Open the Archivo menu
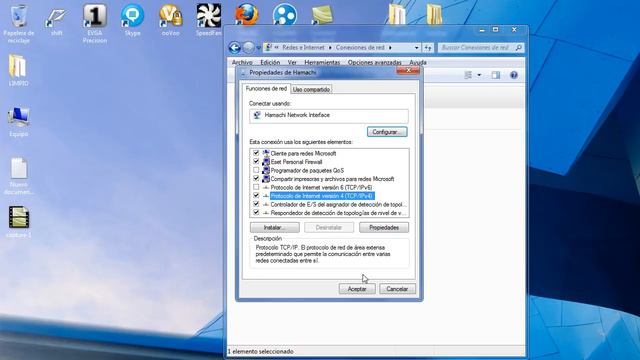The image size is (640, 360). (x=242, y=62)
